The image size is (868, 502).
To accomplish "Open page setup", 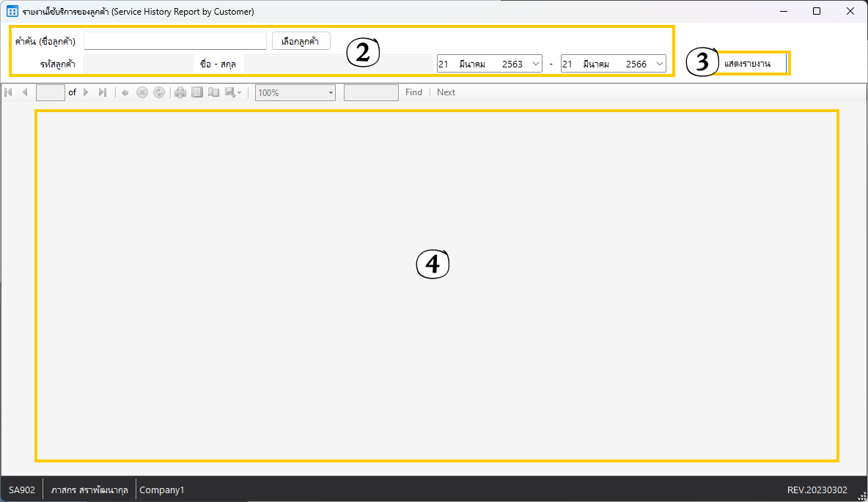I will point(214,92).
